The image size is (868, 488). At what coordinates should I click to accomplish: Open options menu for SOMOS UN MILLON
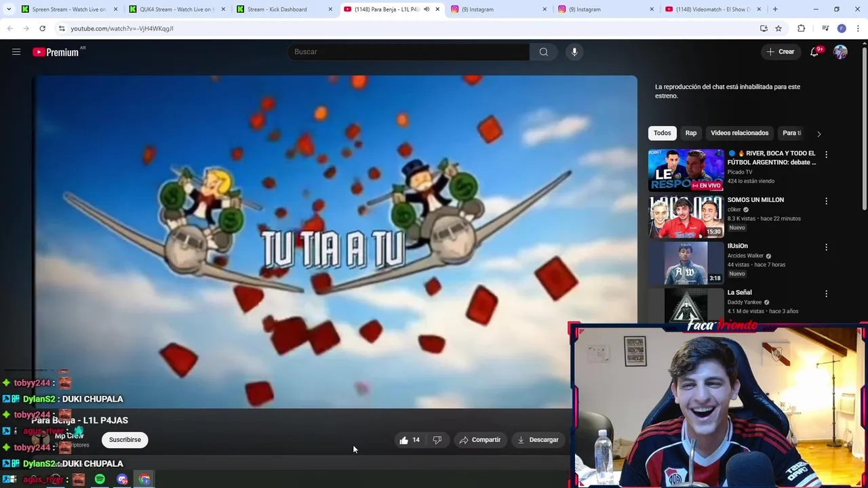pyautogui.click(x=826, y=201)
